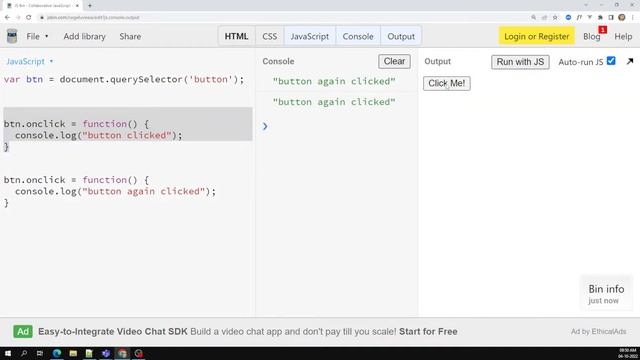Image resolution: width=640 pixels, height=360 pixels.
Task: Click the blue round extension icon
Action: (568, 18)
